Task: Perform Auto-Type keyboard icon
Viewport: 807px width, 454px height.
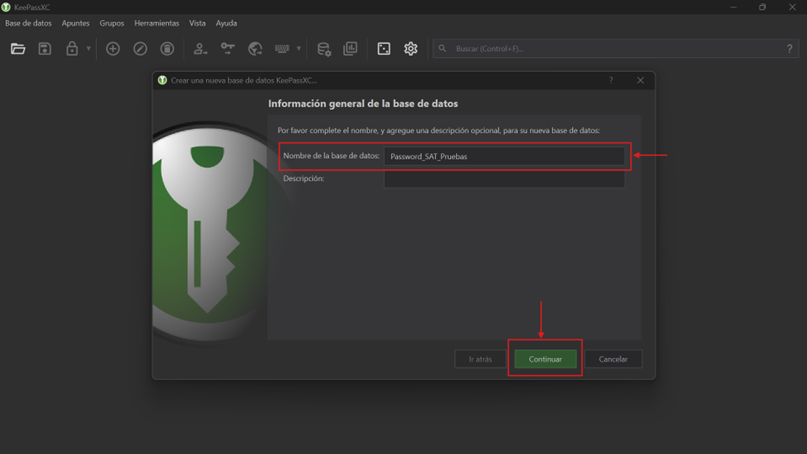Action: click(282, 49)
